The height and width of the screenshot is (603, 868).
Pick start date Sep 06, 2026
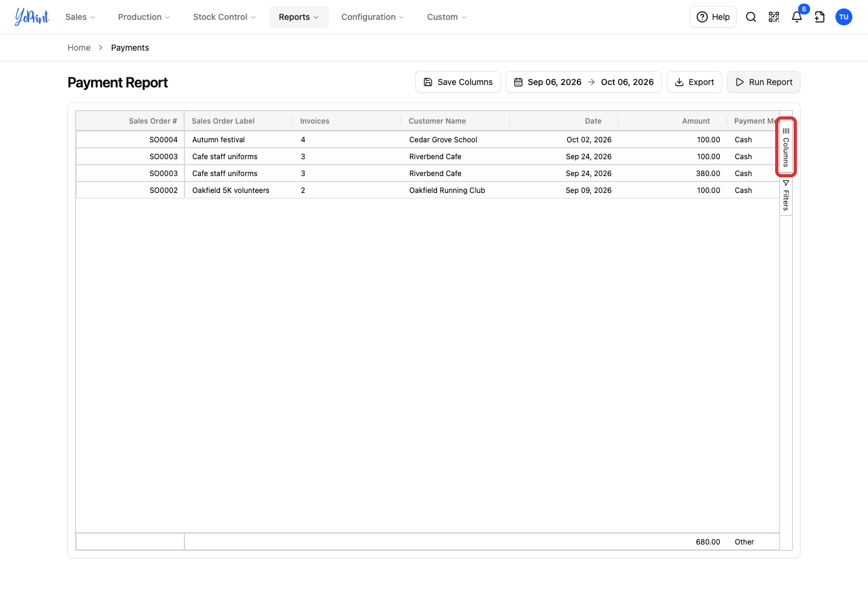coord(555,82)
